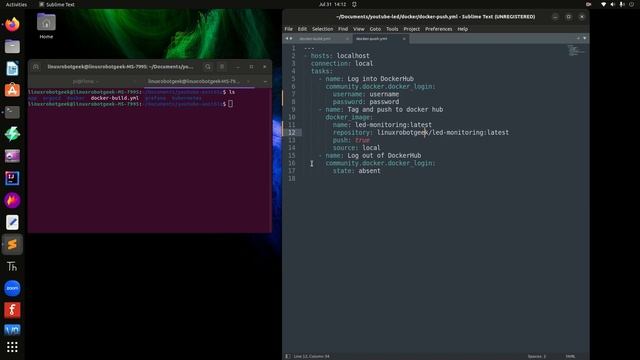The height and width of the screenshot is (360, 640).
Task: Open the system status menu in top bar
Action: [617, 4]
